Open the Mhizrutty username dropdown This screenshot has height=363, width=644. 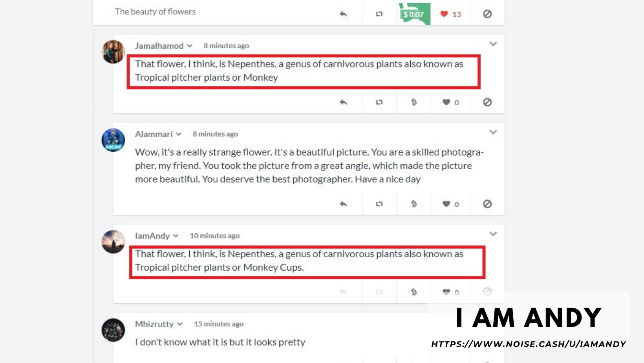(x=180, y=324)
